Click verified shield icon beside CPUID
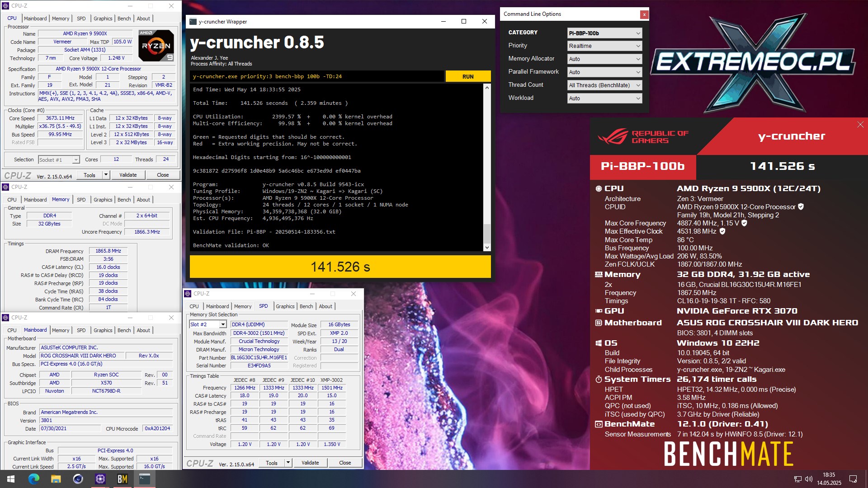Viewport: 868px width, 488px height. coord(801,207)
